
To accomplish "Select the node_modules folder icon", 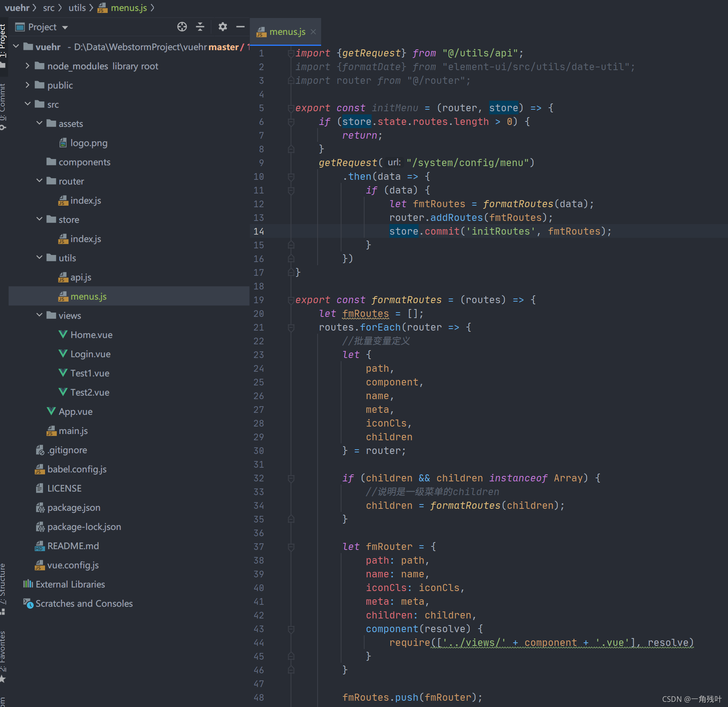I will point(40,66).
